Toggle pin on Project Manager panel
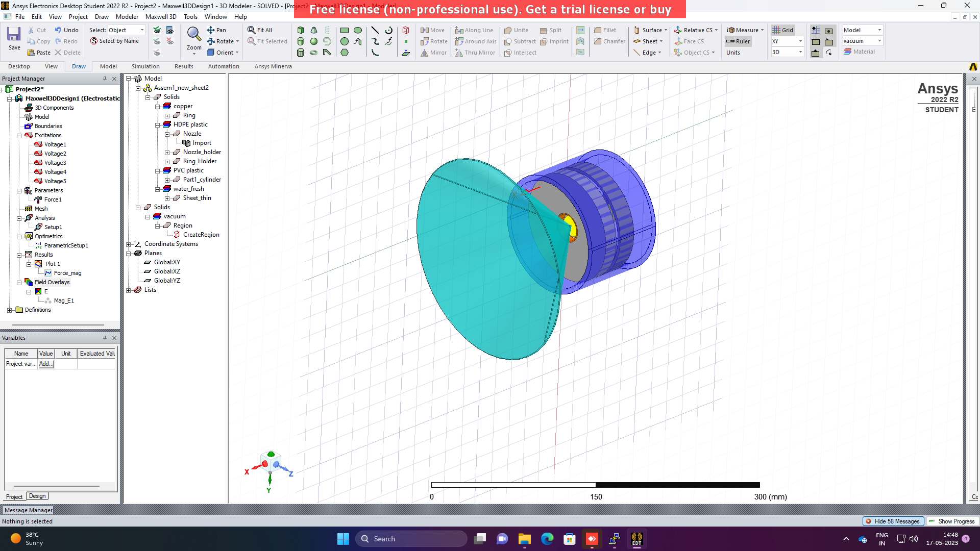980x551 pixels. click(105, 79)
